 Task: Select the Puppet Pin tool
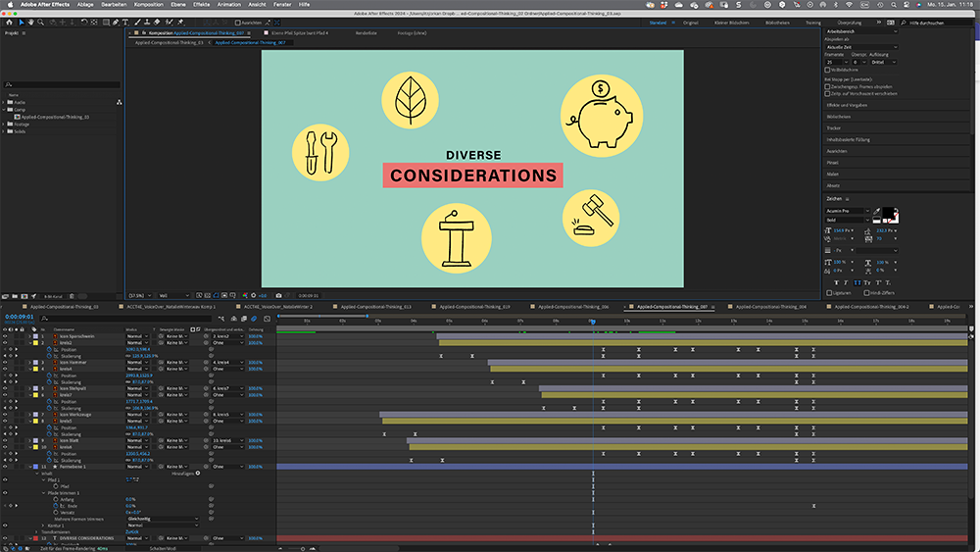click(x=180, y=23)
